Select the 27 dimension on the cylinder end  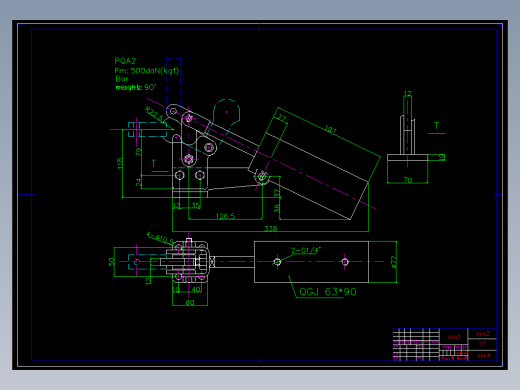(x=282, y=118)
